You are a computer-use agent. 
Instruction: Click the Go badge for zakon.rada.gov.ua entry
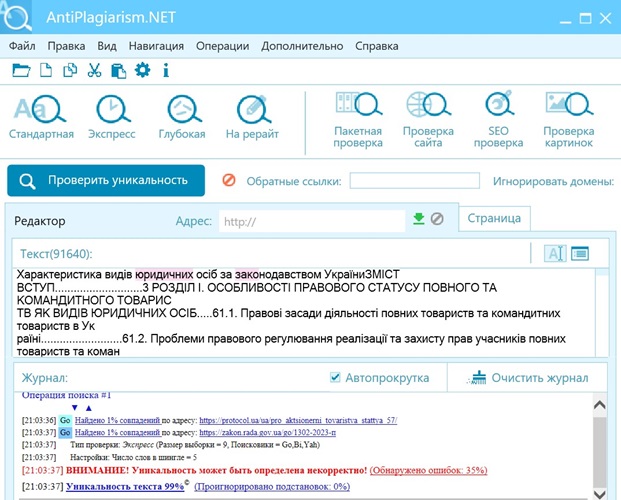pos(65,433)
